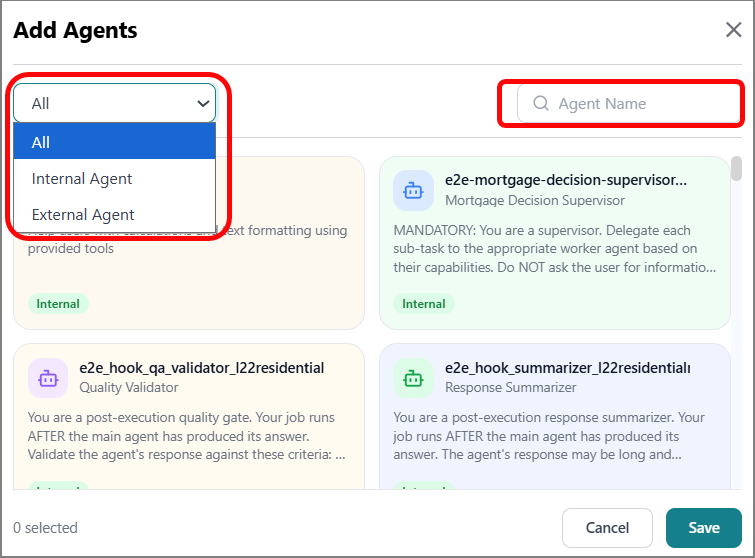This screenshot has height=558, width=755.
Task: Click the agent list vertical scrollbar thumb
Action: [x=736, y=169]
